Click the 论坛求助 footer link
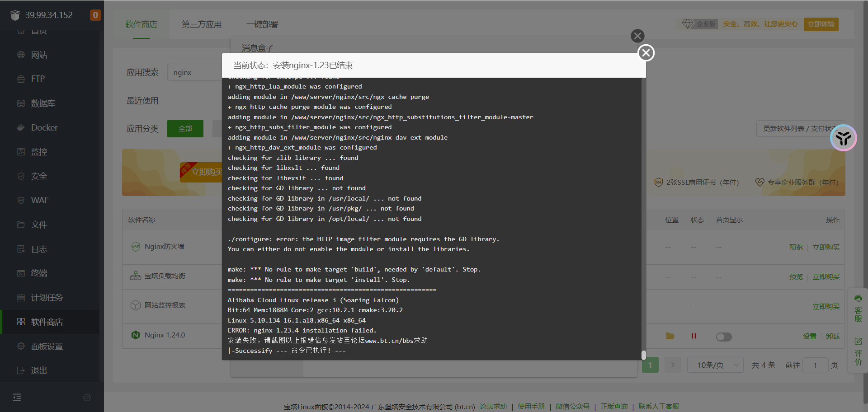Screen dimensions: 868x412 pos(493,407)
